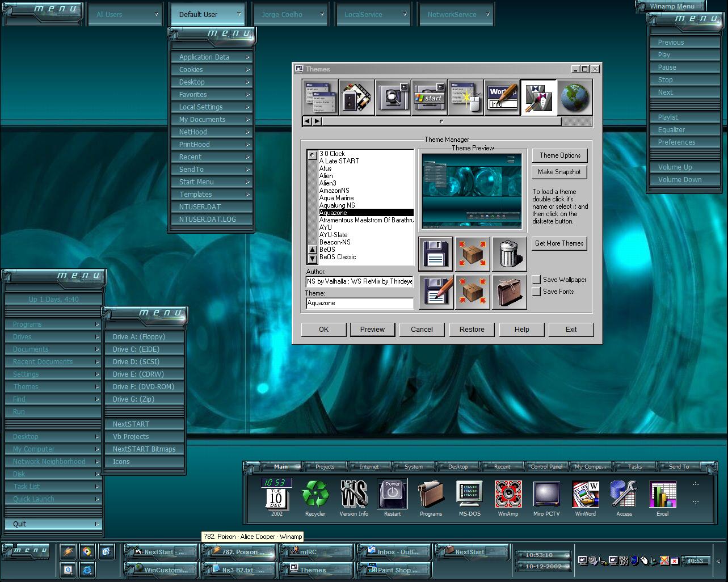Click the Preview button

tap(372, 330)
